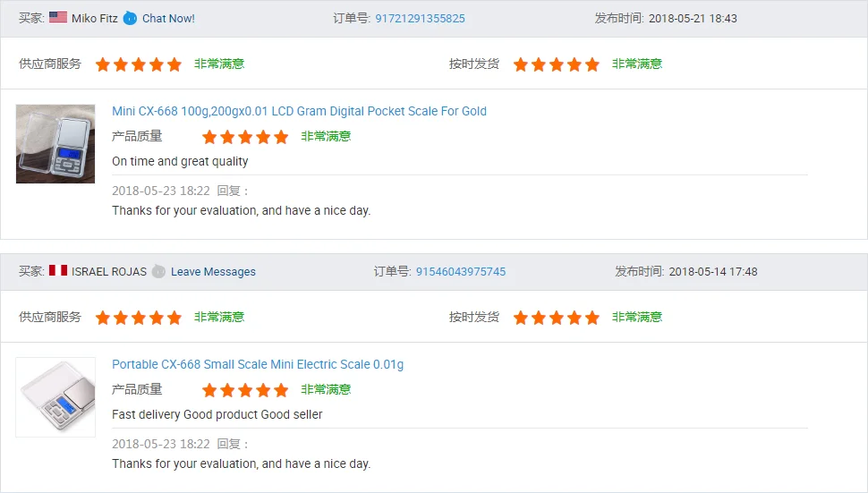Image resolution: width=868 pixels, height=493 pixels.
Task: Open Portable CX-668 Small Scale Mini Electric link
Action: coord(258,364)
